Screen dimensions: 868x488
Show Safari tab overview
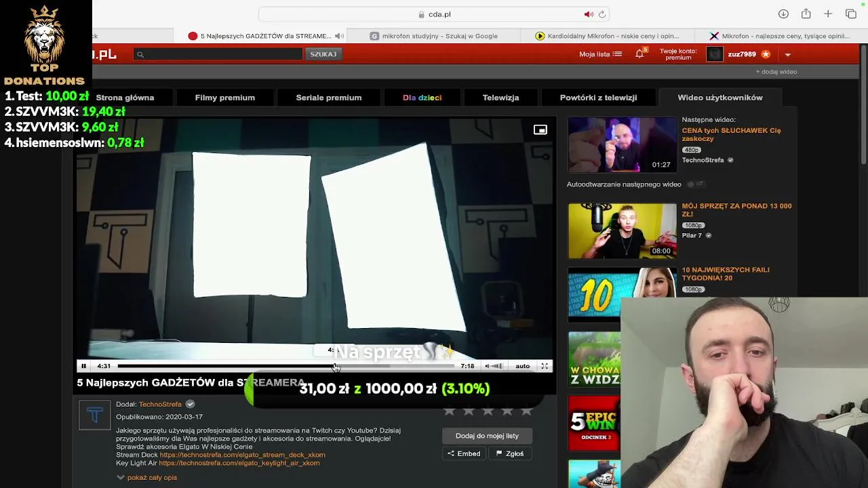[x=851, y=14]
